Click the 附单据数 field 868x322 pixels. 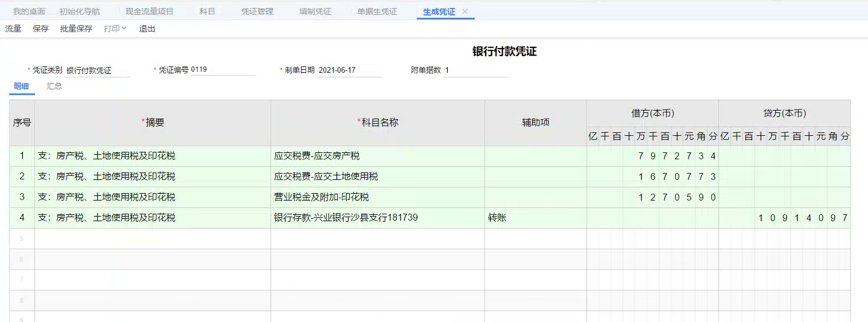[x=476, y=70]
